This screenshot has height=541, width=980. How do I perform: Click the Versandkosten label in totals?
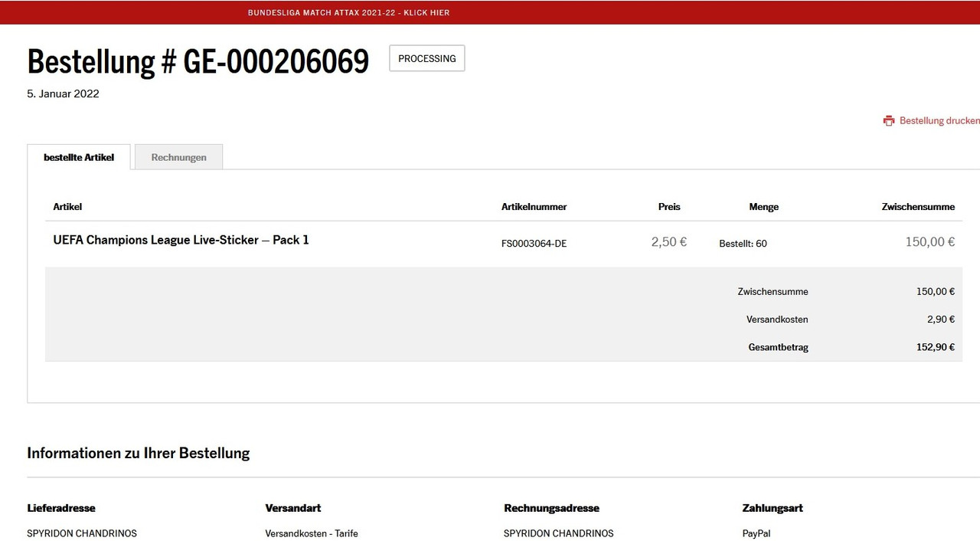click(x=777, y=320)
